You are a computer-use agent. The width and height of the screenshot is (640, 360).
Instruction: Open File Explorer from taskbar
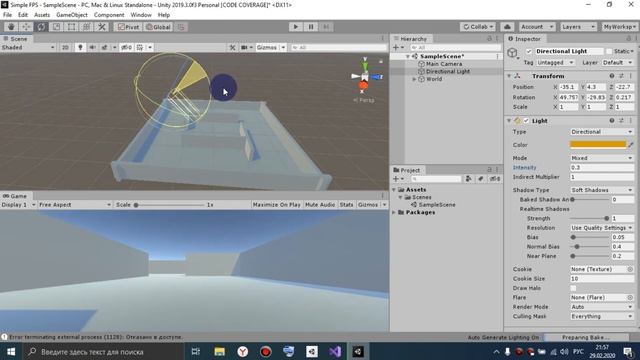pyautogui.click(x=220, y=352)
